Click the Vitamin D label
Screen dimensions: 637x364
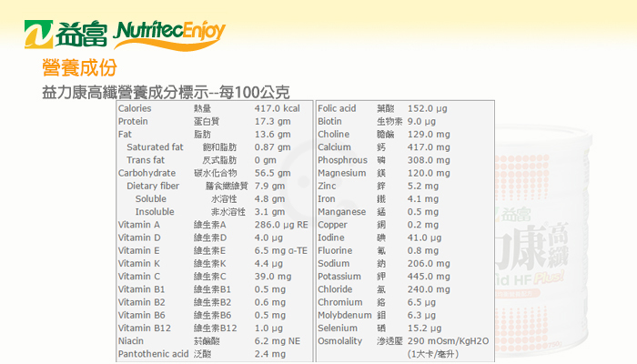coord(139,238)
